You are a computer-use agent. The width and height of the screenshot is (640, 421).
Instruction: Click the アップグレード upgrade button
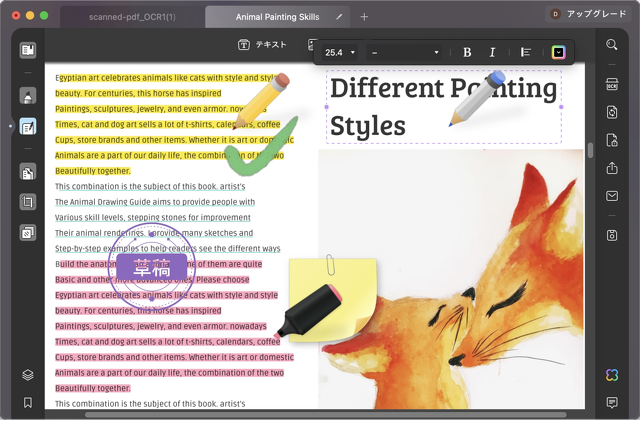coord(596,14)
